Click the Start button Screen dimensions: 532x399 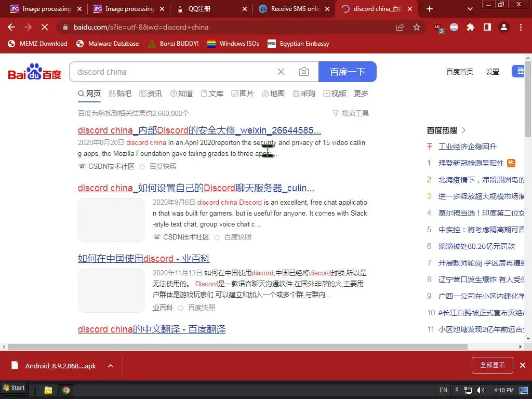point(14,388)
